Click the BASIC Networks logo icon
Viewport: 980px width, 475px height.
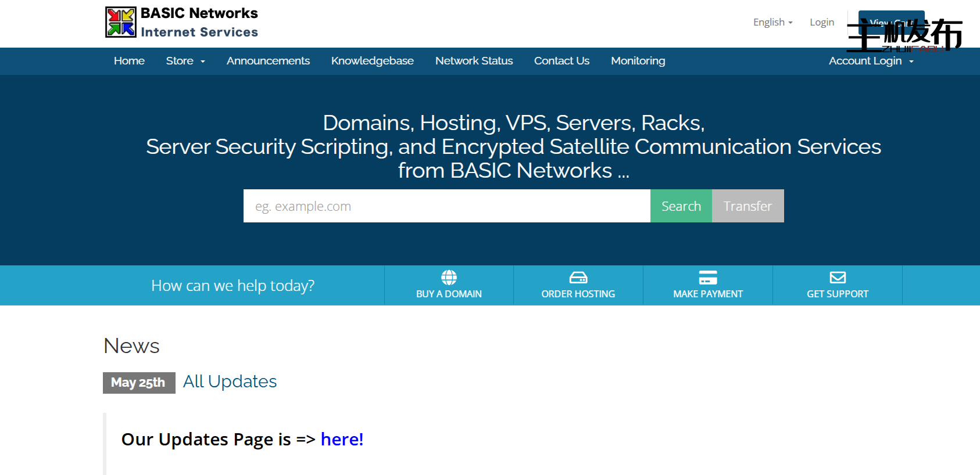pyautogui.click(x=121, y=22)
